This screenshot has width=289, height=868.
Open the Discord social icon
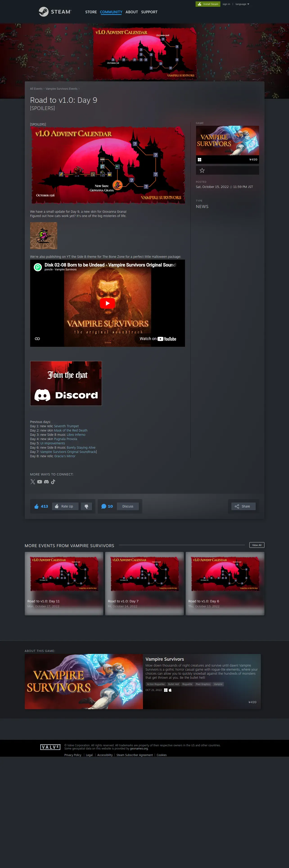click(46, 482)
